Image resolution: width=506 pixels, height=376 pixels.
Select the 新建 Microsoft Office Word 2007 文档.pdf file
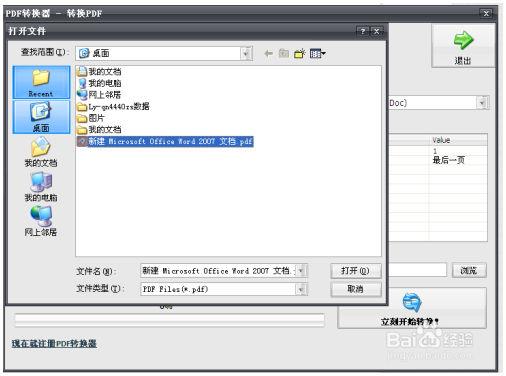click(165, 141)
